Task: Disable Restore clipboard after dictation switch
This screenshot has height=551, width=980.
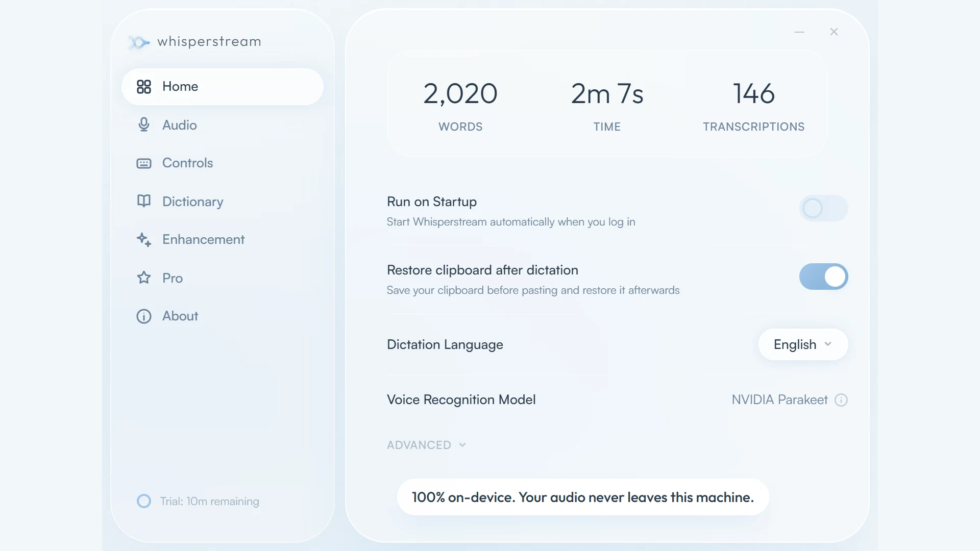Action: click(824, 277)
